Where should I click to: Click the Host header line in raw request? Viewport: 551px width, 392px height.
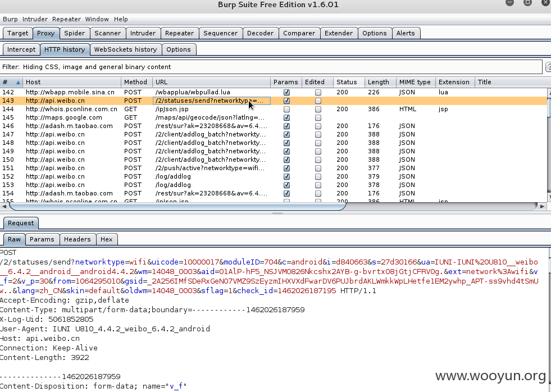coord(40,339)
